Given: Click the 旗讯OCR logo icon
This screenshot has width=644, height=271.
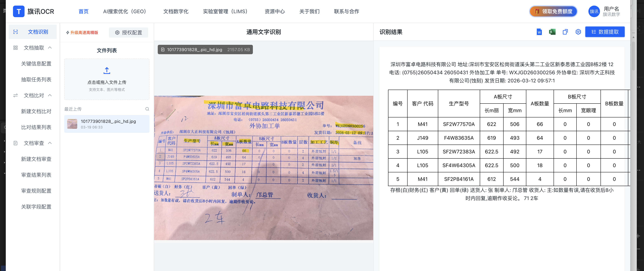Looking at the screenshot, I should (19, 12).
